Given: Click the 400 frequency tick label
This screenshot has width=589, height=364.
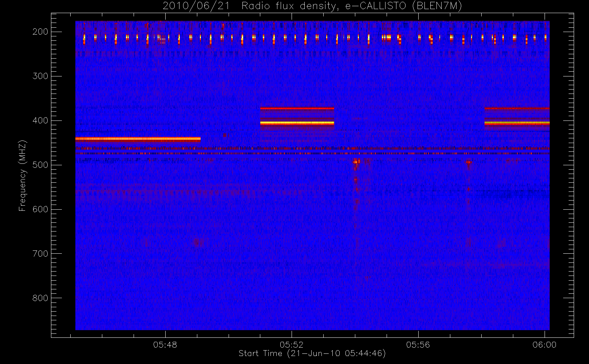Looking at the screenshot, I should 40,120.
